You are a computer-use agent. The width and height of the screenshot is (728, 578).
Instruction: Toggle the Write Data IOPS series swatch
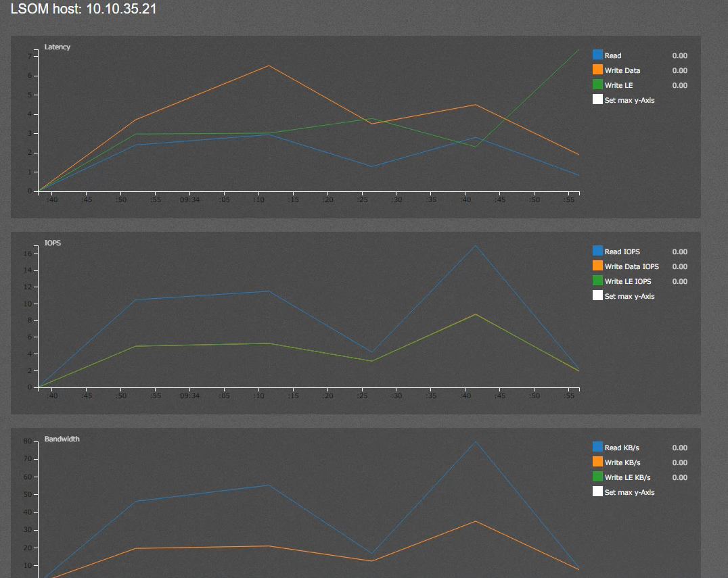(x=597, y=266)
